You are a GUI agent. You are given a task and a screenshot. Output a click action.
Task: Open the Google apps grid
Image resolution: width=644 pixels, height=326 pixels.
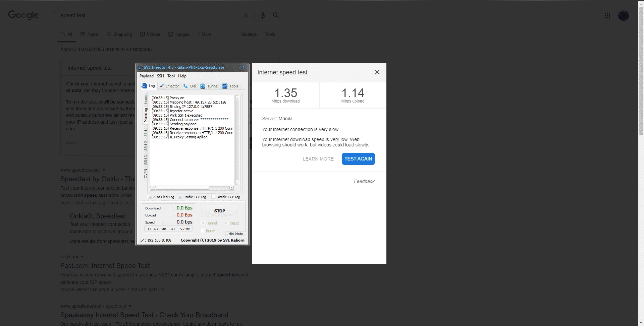[607, 16]
